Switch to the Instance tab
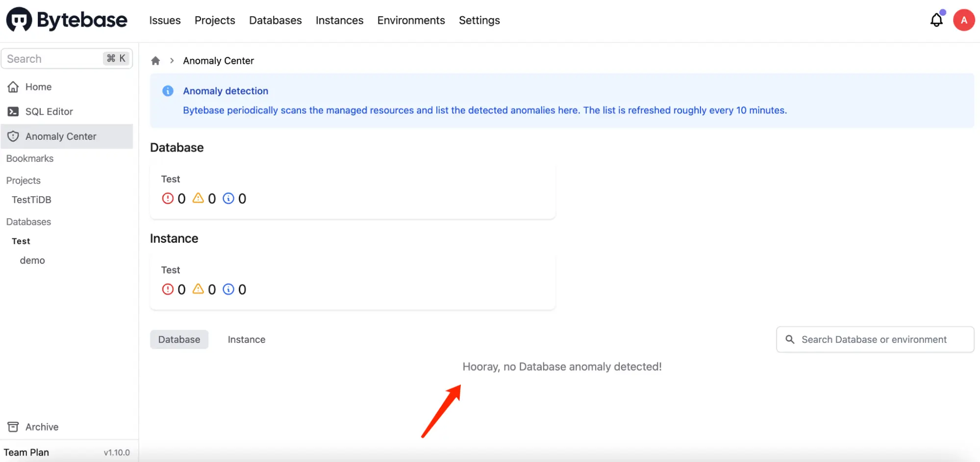This screenshot has width=980, height=462. pos(247,339)
